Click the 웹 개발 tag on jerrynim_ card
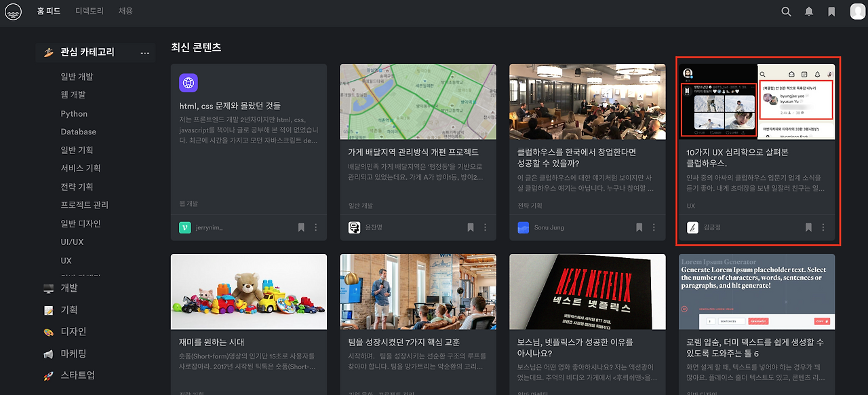 pos(189,203)
